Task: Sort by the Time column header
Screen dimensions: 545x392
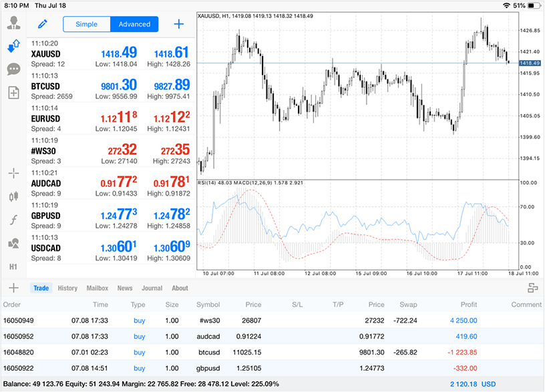Action: pyautogui.click(x=100, y=305)
